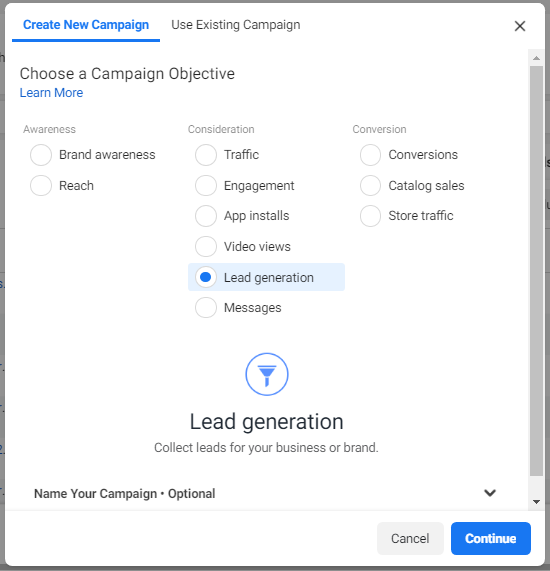
Task: Click the scrollbar up arrow
Action: click(x=536, y=58)
